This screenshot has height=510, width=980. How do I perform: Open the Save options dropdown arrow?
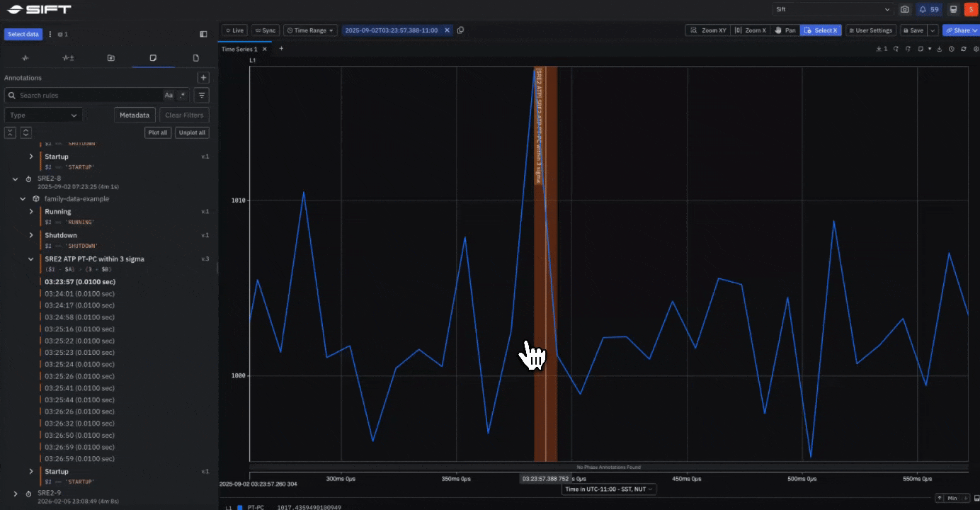pyautogui.click(x=933, y=30)
